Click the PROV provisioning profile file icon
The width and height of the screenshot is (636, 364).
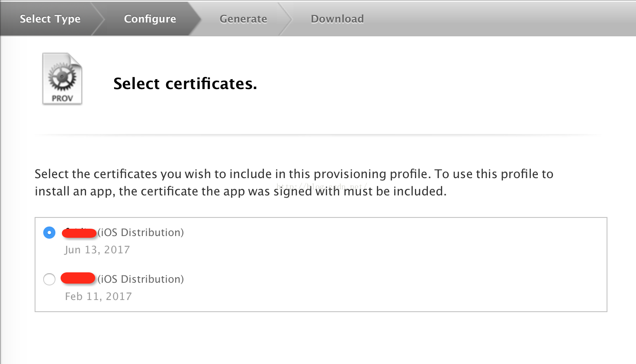(62, 79)
